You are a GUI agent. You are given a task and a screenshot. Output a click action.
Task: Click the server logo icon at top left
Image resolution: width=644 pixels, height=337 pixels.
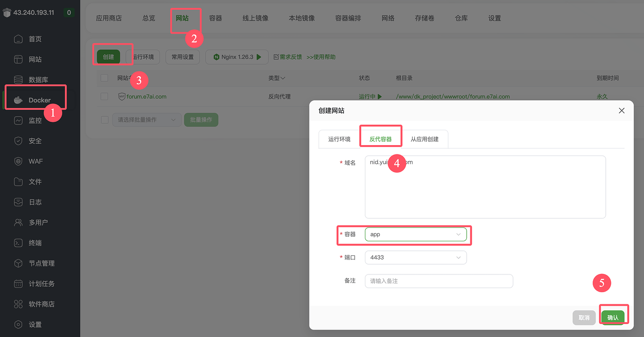pos(7,13)
